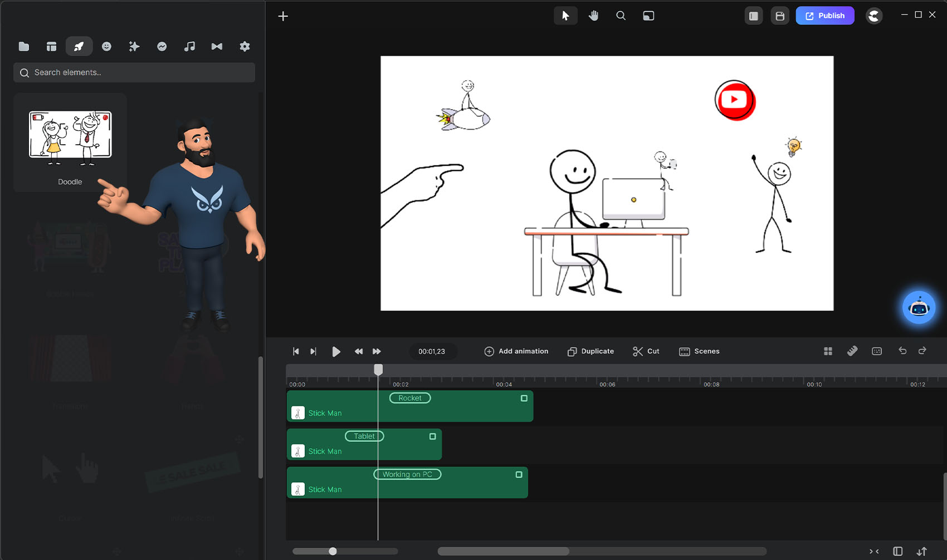Open the project files folder tab

(24, 46)
